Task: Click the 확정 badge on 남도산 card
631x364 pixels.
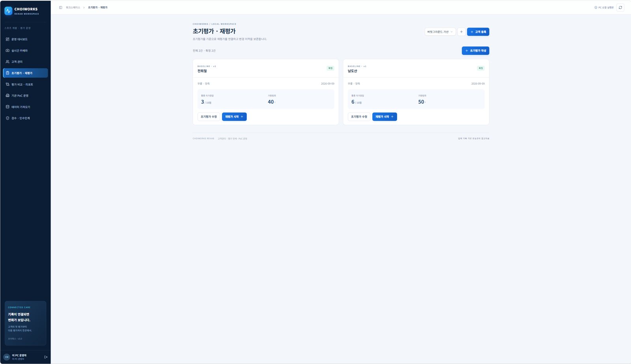Action: coord(481,68)
